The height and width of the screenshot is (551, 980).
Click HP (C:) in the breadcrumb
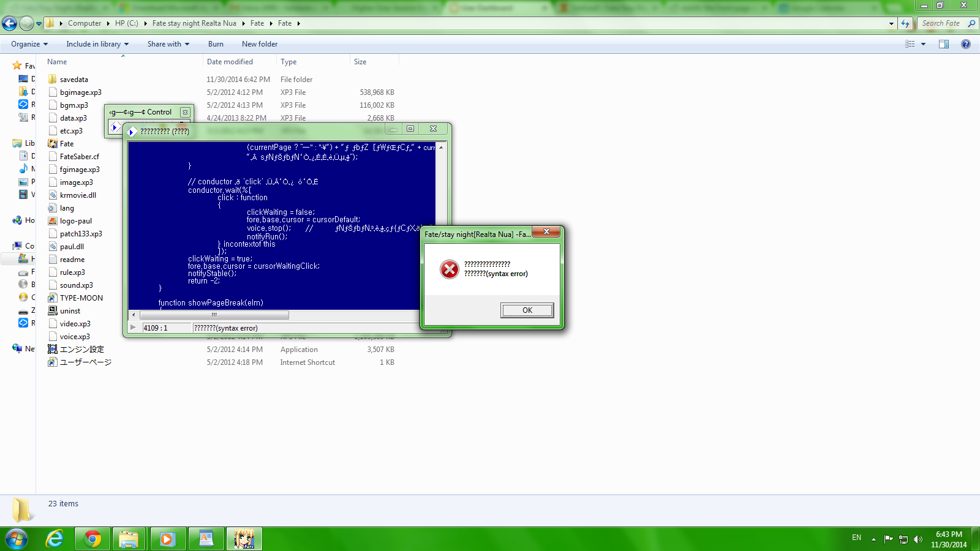tap(127, 23)
